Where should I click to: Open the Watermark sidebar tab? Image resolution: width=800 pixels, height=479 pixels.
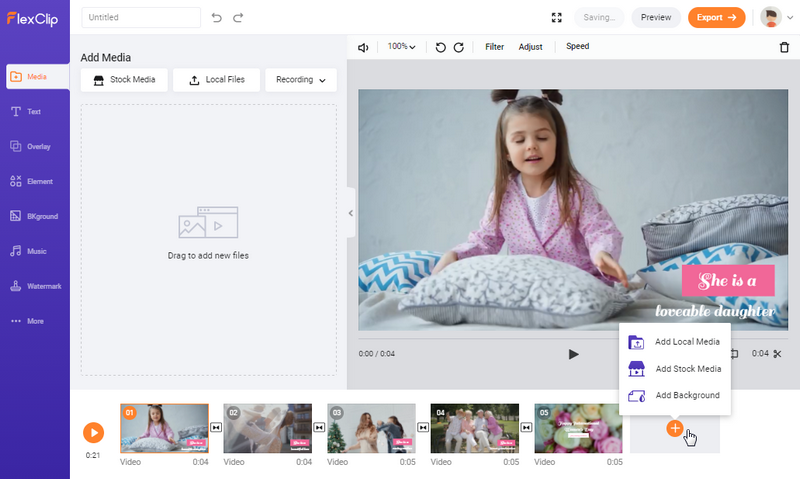tap(36, 286)
